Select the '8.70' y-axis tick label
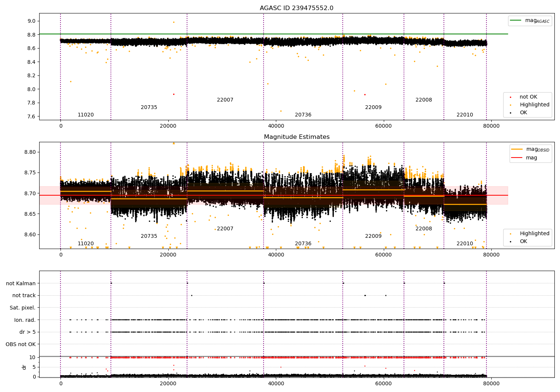 [x=30, y=193]
